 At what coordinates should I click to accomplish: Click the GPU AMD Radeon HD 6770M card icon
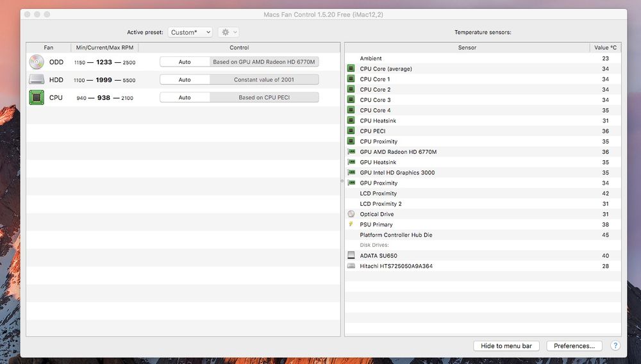pyautogui.click(x=351, y=152)
